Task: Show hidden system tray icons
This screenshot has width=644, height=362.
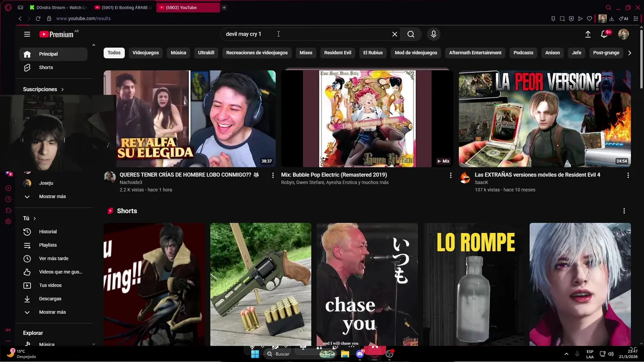Action: click(x=566, y=354)
